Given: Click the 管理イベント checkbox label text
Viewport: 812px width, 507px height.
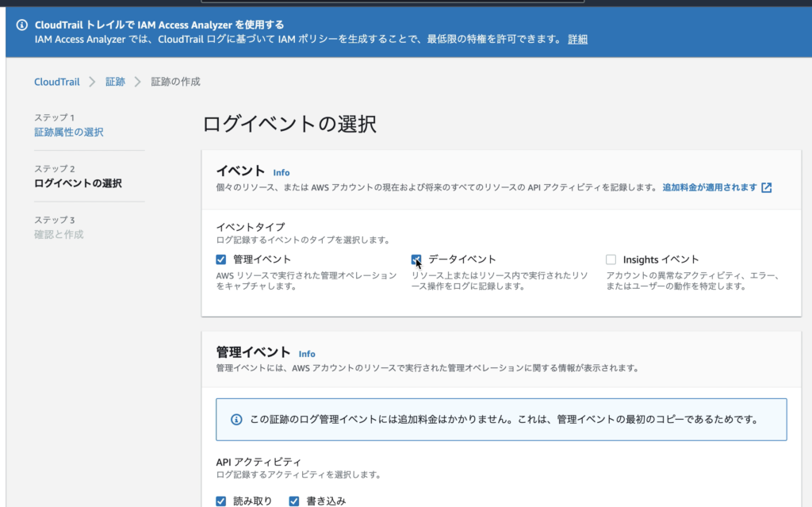Looking at the screenshot, I should [262, 259].
